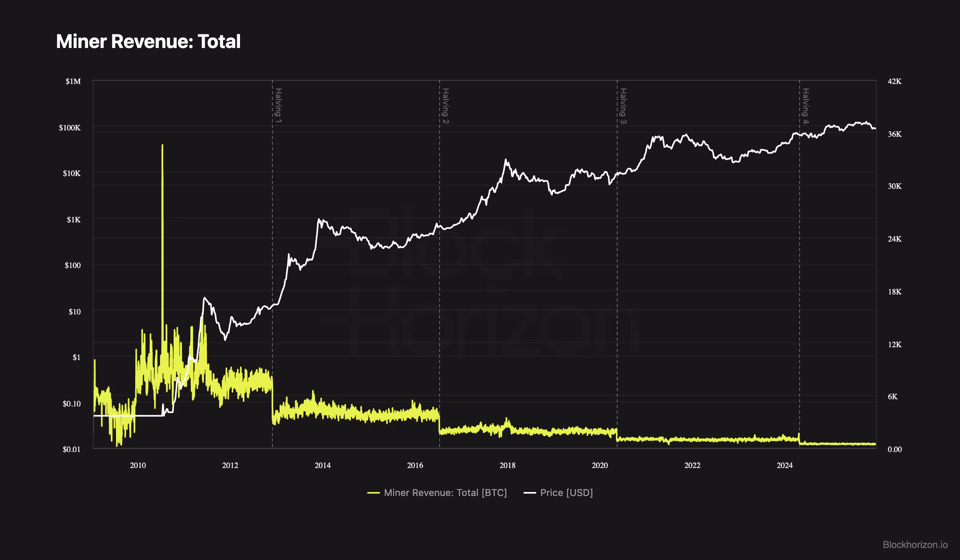The width and height of the screenshot is (960, 560).
Task: Click the 2014 x-axis label
Action: [x=322, y=465]
